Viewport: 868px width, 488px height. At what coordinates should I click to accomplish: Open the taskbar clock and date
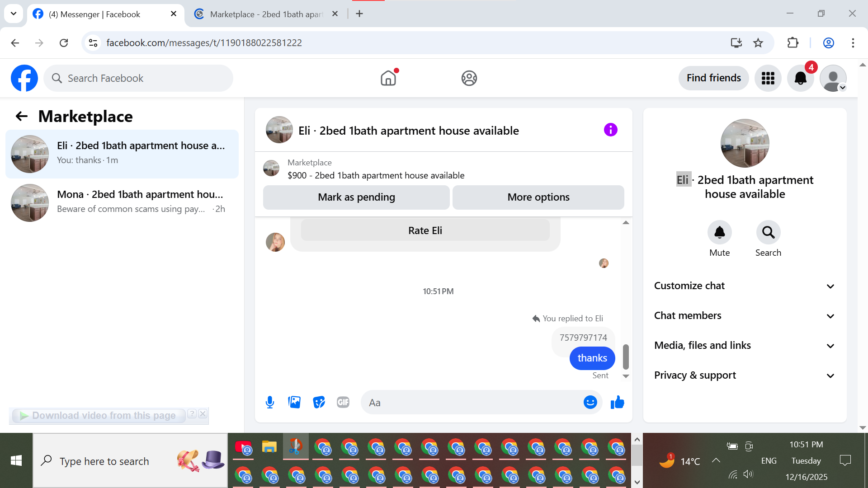807,460
